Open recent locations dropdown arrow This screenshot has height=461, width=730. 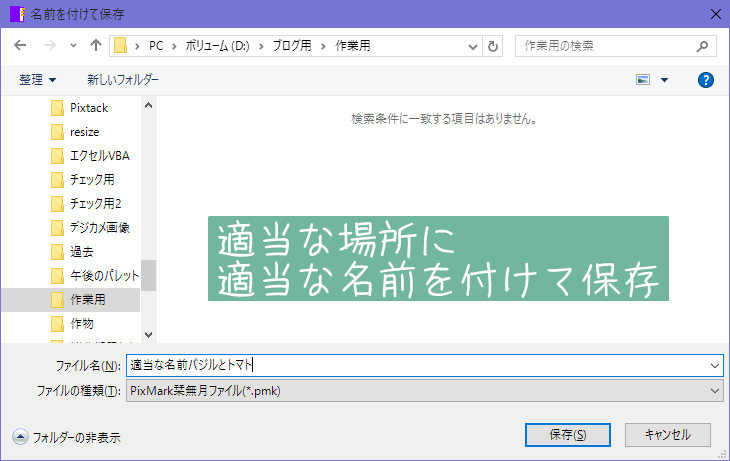(x=73, y=46)
